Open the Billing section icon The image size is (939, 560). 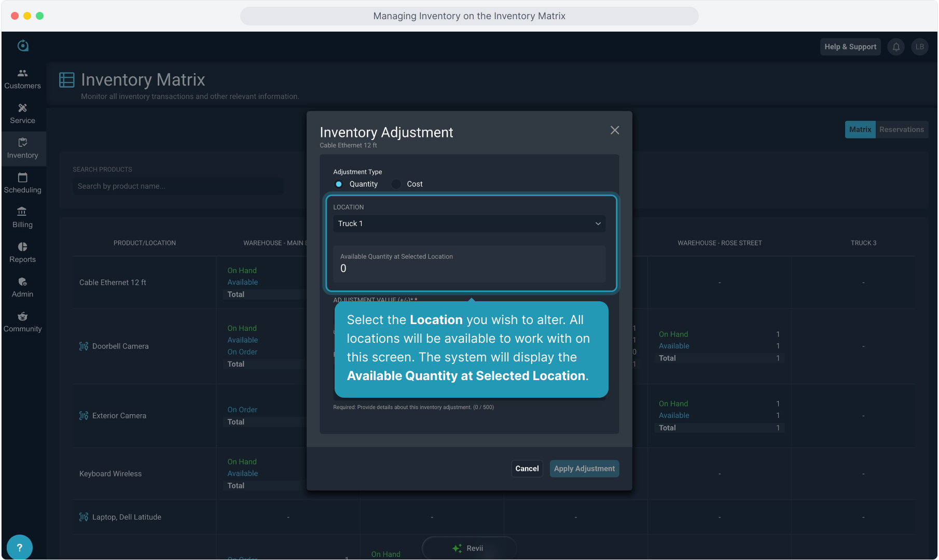(22, 212)
